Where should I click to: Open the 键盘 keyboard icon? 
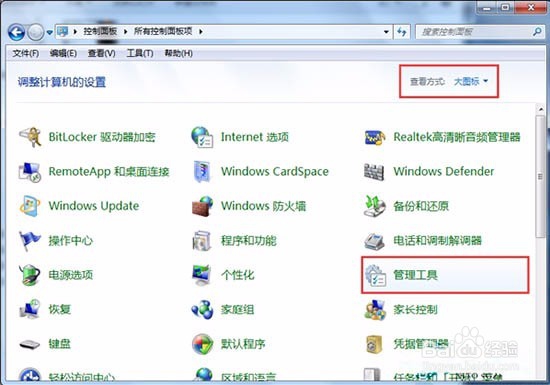pyautogui.click(x=30, y=344)
